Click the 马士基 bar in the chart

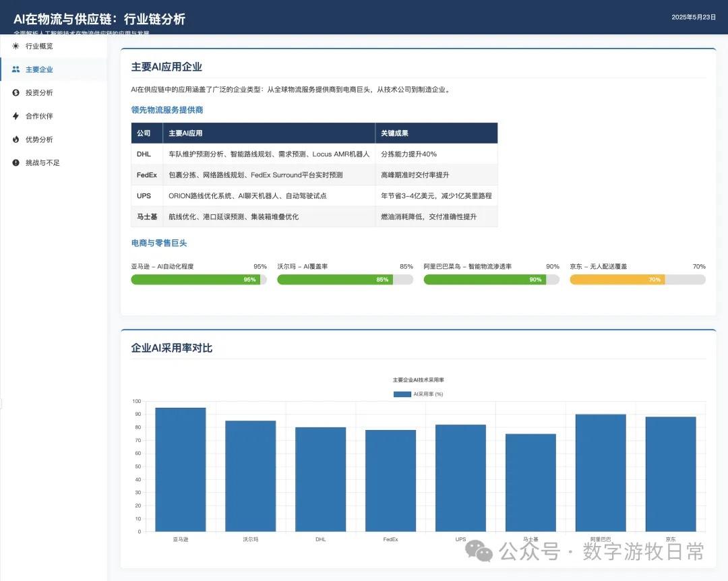(530, 483)
